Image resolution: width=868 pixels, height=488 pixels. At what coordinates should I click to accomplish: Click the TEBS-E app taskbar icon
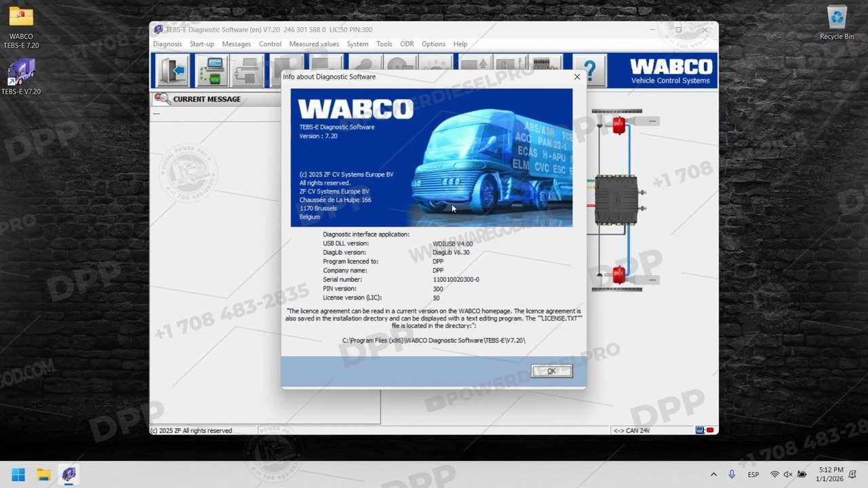(68, 474)
